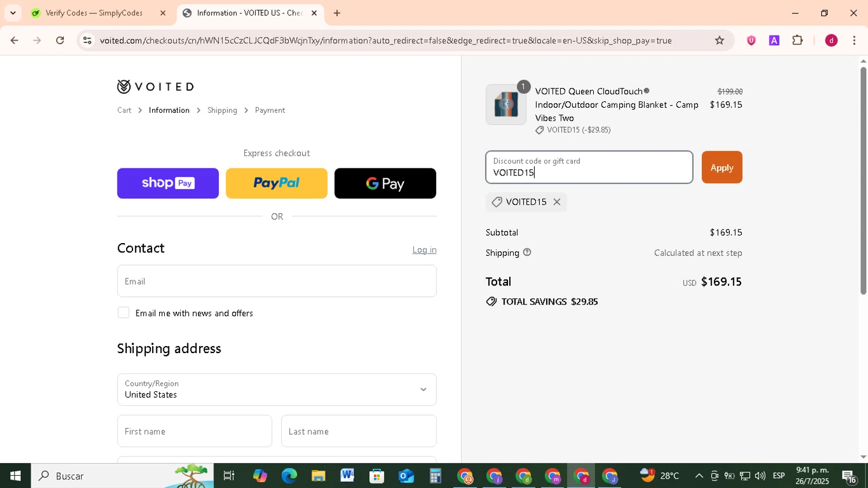This screenshot has height=488, width=868.
Task: Open Microsoft Word from the taskbar
Action: coord(347,476)
